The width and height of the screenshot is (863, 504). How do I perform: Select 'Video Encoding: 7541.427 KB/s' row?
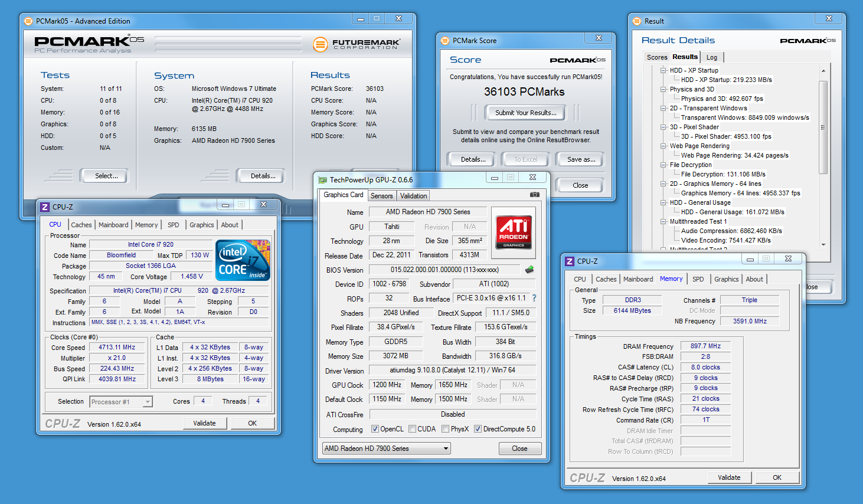(725, 240)
